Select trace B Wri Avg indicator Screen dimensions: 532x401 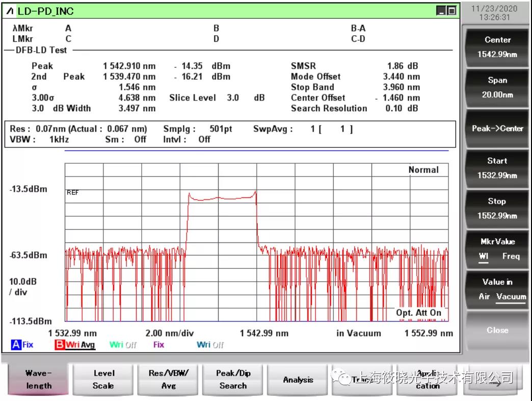pyautogui.click(x=74, y=345)
